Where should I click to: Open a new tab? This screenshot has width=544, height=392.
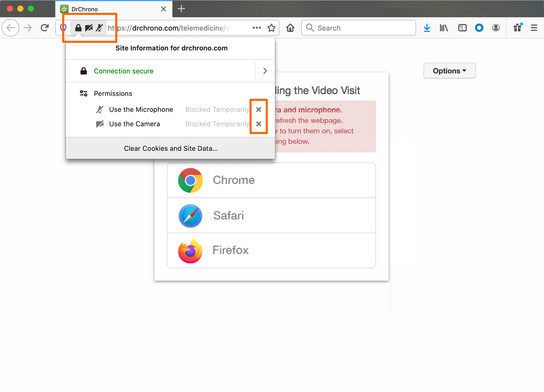(181, 9)
